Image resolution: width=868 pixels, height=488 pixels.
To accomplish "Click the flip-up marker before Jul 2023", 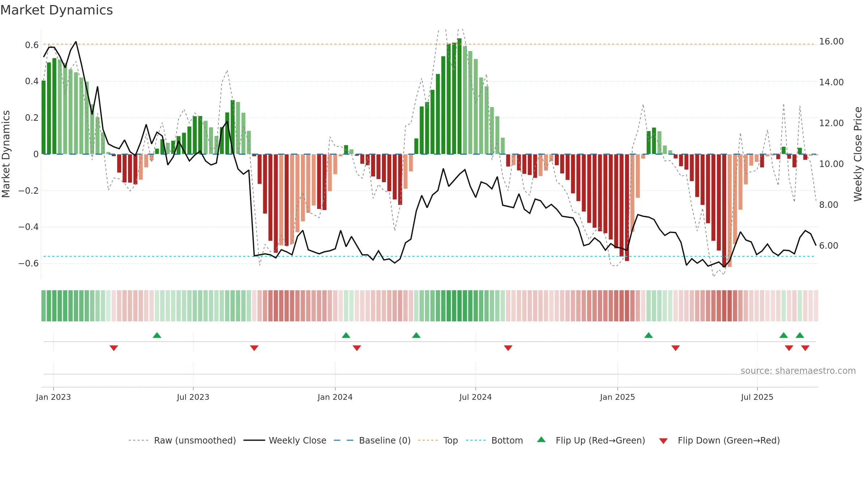I will pyautogui.click(x=157, y=335).
